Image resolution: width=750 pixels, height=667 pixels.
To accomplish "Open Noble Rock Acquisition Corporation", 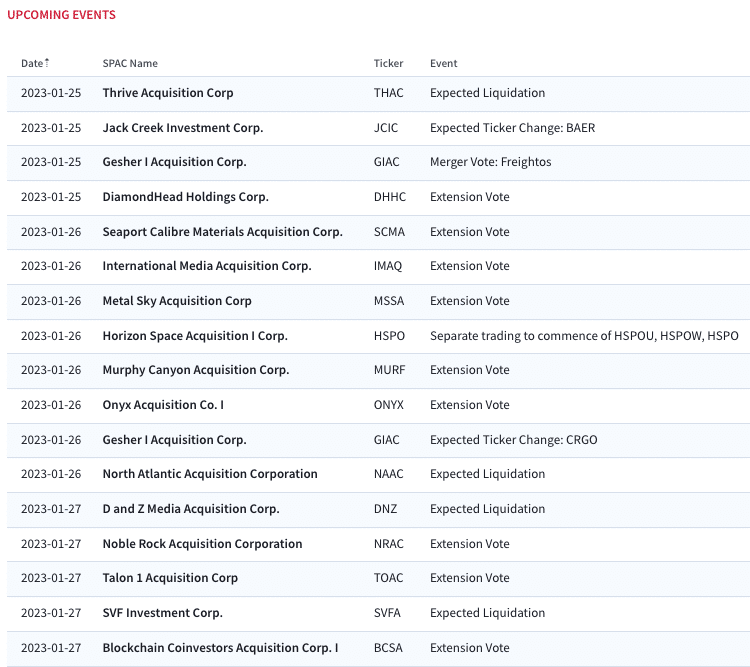I will (x=202, y=544).
